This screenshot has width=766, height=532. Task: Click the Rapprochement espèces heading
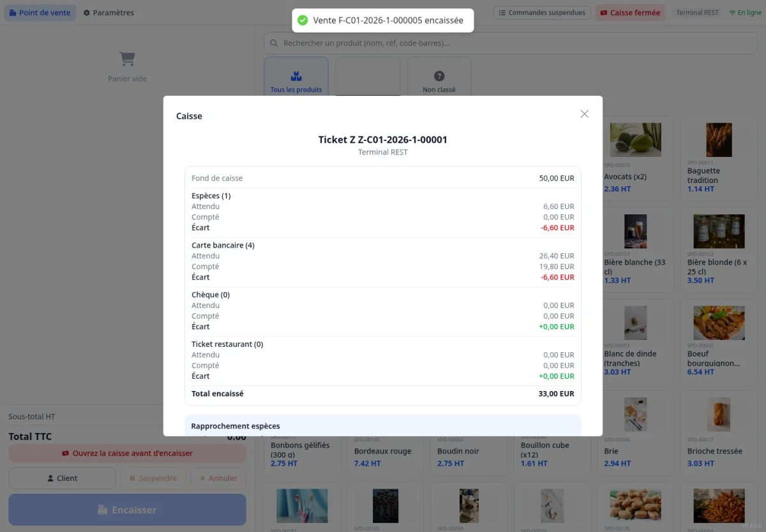[x=236, y=426]
